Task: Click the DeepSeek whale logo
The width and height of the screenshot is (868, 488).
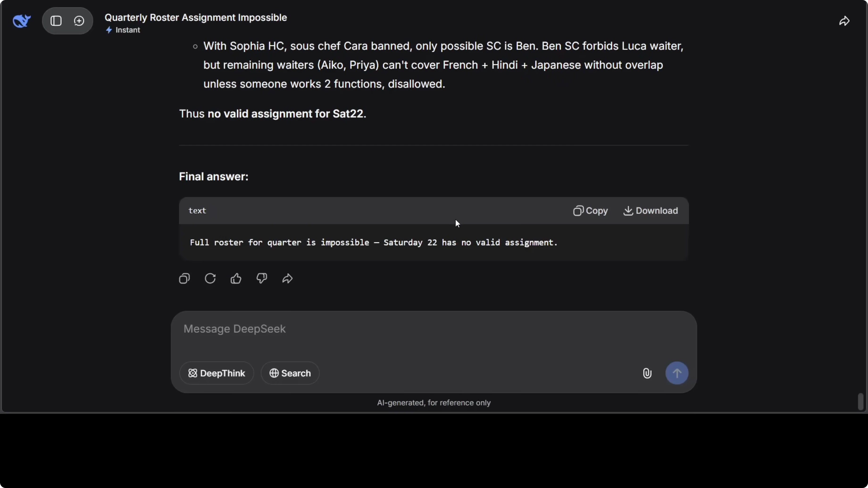Action: pyautogui.click(x=21, y=21)
